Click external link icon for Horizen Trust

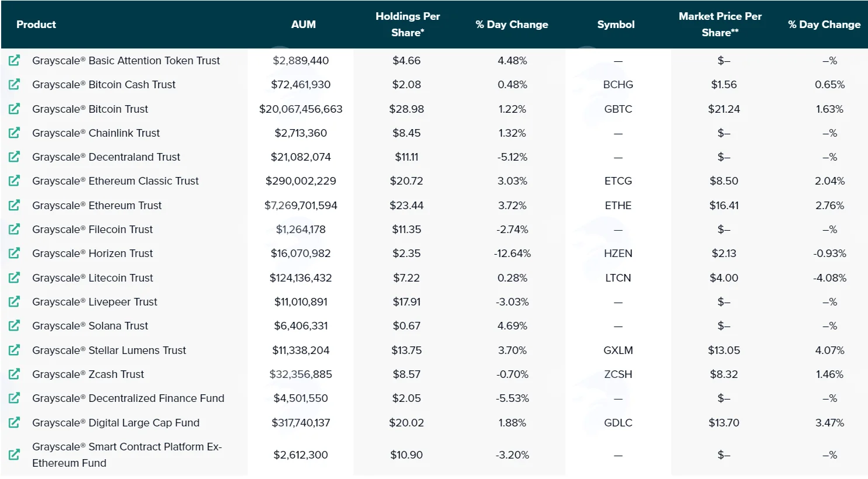coord(15,253)
